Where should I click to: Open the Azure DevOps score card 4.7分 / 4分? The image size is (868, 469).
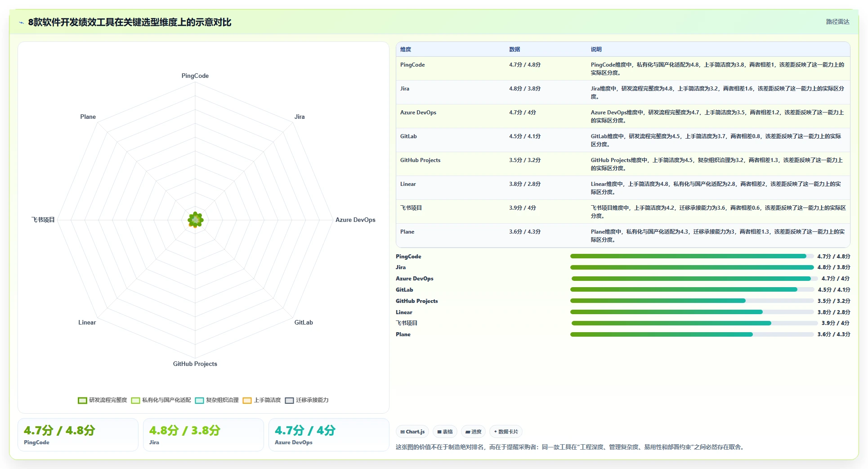pyautogui.click(x=329, y=435)
